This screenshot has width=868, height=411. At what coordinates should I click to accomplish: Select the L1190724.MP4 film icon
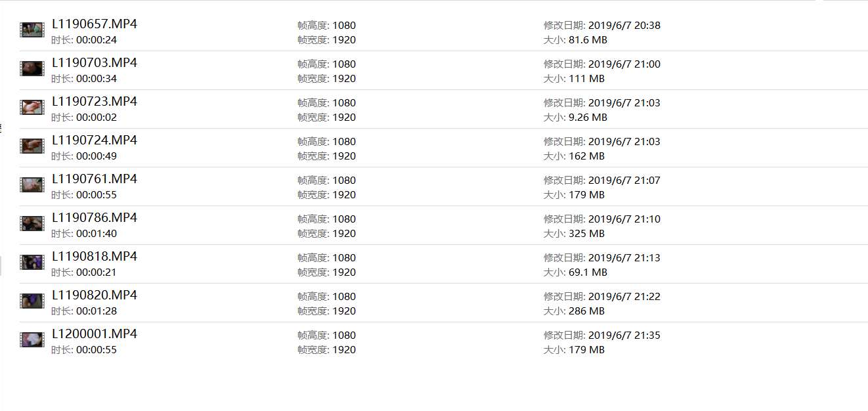[32, 146]
